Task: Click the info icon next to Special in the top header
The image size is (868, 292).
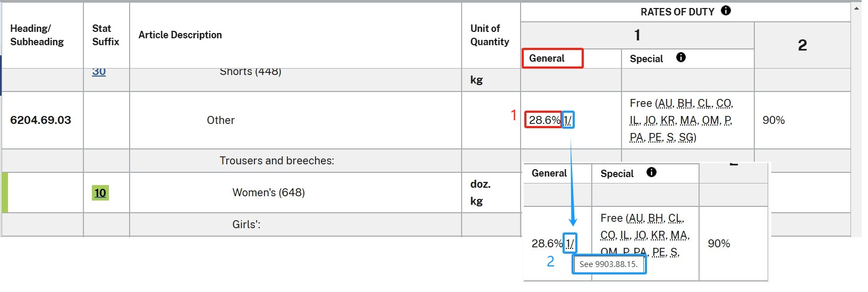Action: click(680, 57)
